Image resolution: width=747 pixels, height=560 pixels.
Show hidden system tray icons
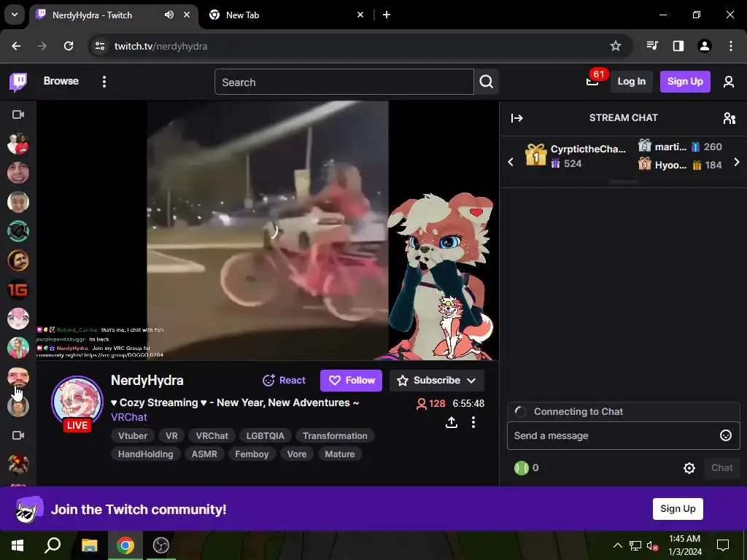617,545
